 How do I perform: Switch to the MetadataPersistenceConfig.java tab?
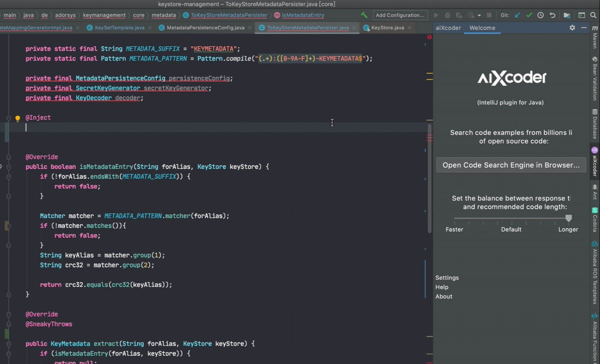point(205,28)
